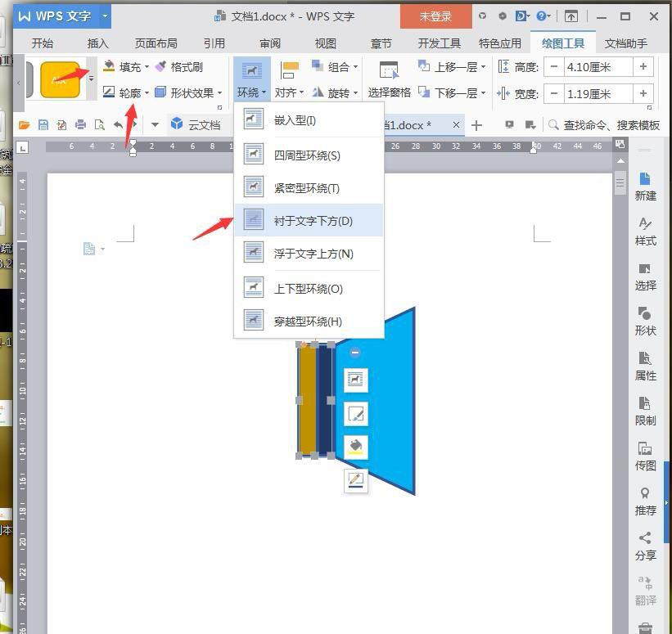
Task: Click the 传图 icon in right sidebar
Action: point(645,456)
